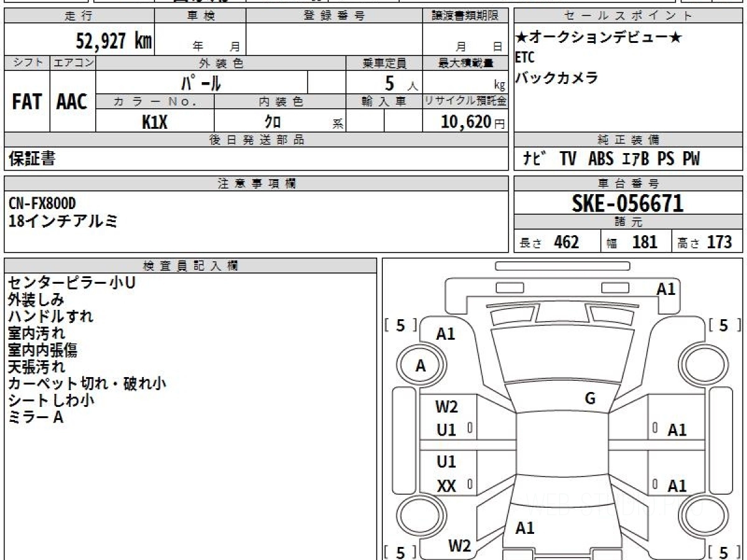Click chassis number SKE-056671

[627, 203]
